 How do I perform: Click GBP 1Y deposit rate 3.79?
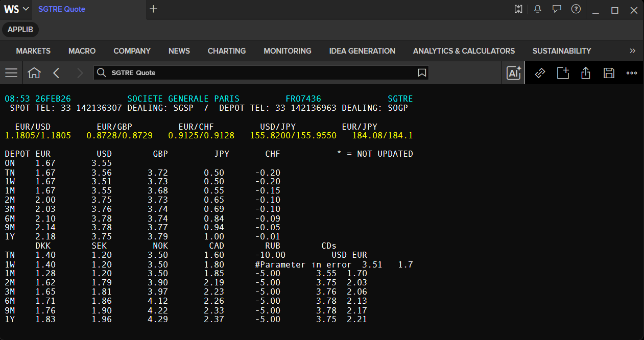pos(158,237)
